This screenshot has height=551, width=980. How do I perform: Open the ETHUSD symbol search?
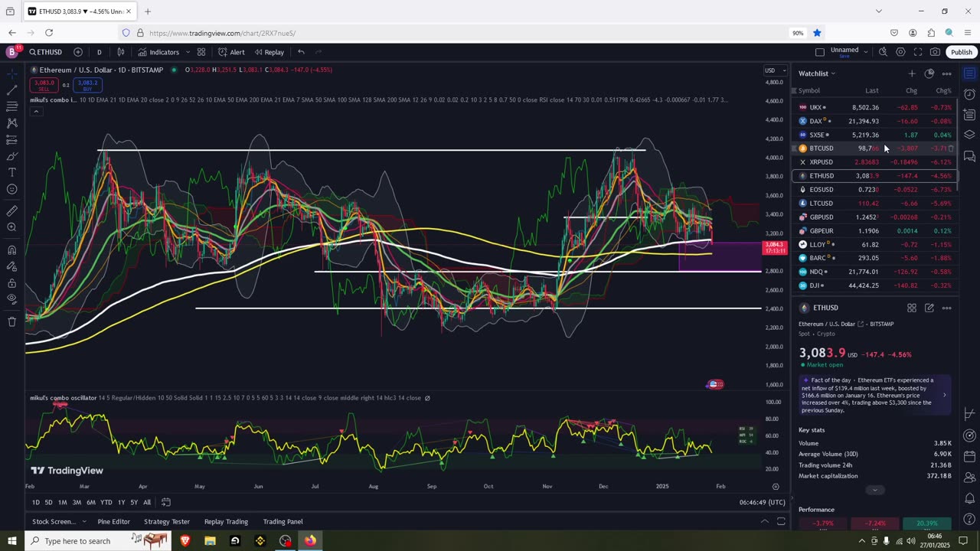pyautogui.click(x=46, y=52)
